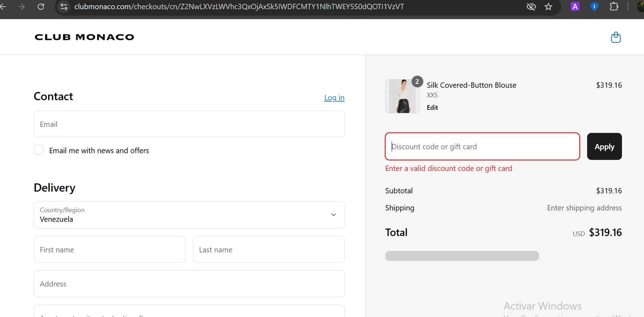Open the purple A extension icon
The height and width of the screenshot is (317, 644).
[575, 6]
